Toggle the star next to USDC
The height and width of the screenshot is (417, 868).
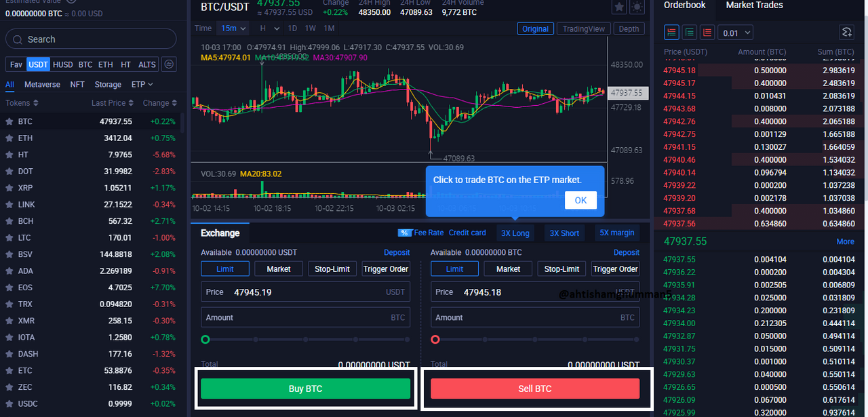coord(9,404)
